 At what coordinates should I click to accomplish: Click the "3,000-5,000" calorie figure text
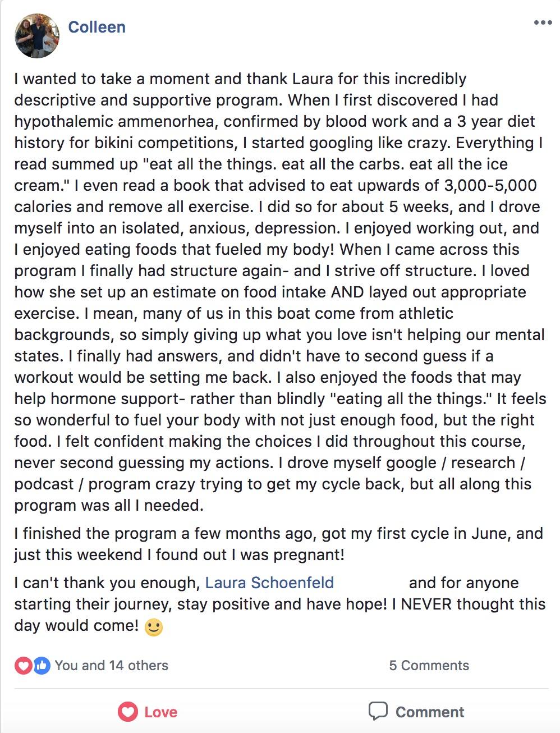pyautogui.click(x=490, y=185)
